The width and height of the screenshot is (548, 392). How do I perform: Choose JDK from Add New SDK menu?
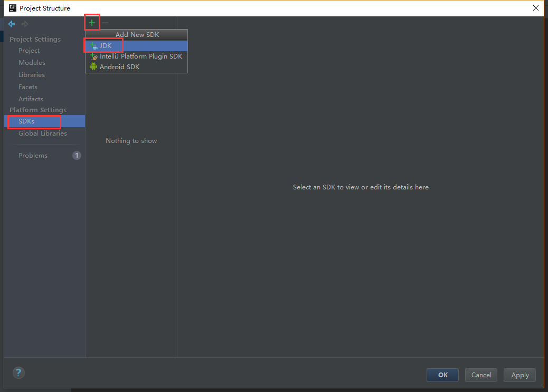click(x=137, y=46)
